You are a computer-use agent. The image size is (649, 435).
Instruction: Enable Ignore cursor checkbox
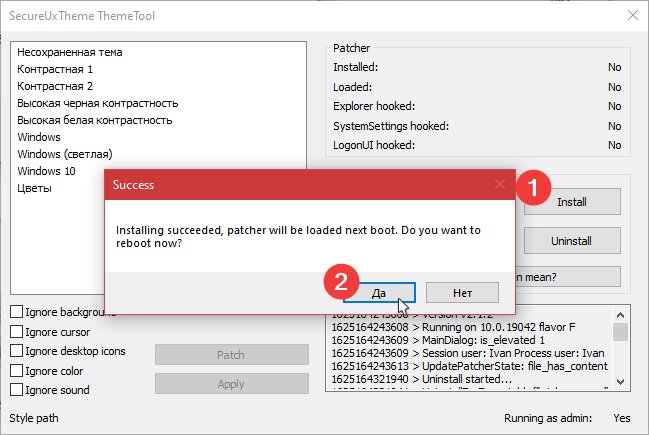tap(17, 332)
